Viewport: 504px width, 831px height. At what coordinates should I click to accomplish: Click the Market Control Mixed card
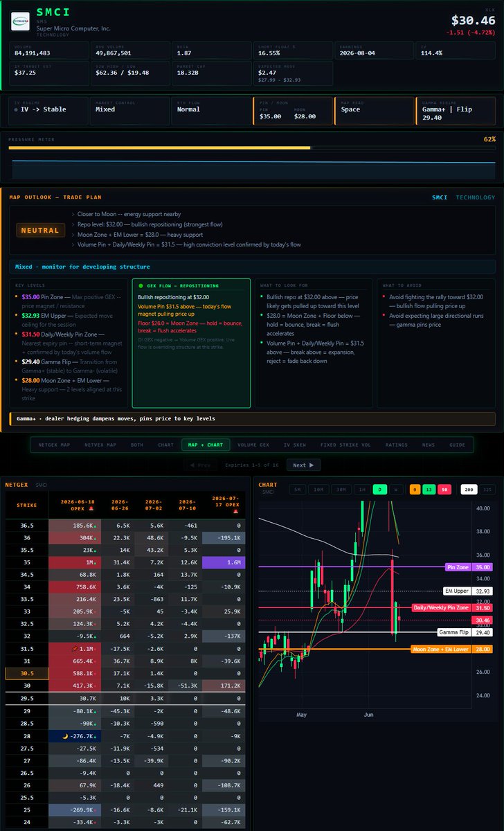(129, 111)
